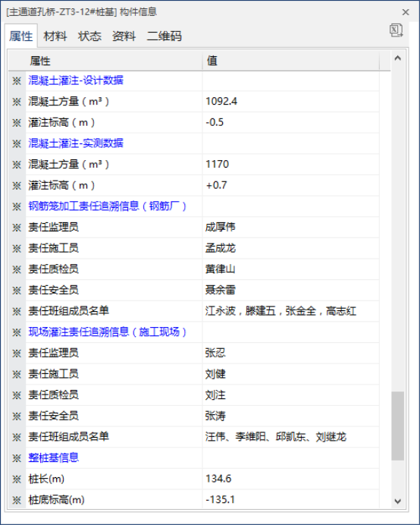The image size is (420, 525).
Task: Click row marker beside 现场灌注责任追溯信息
Action: (x=17, y=332)
